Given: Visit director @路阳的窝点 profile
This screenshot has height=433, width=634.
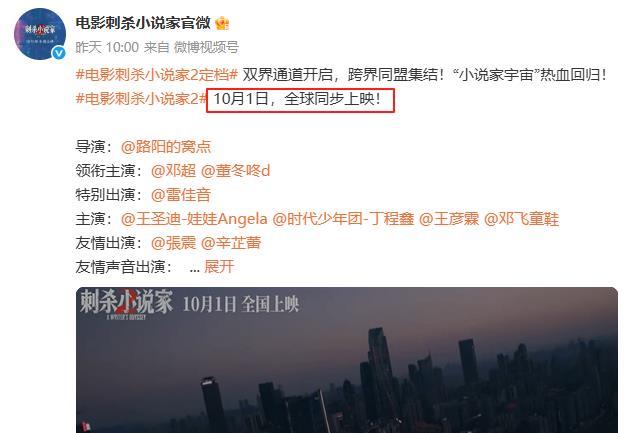Looking at the screenshot, I should click(166, 147).
